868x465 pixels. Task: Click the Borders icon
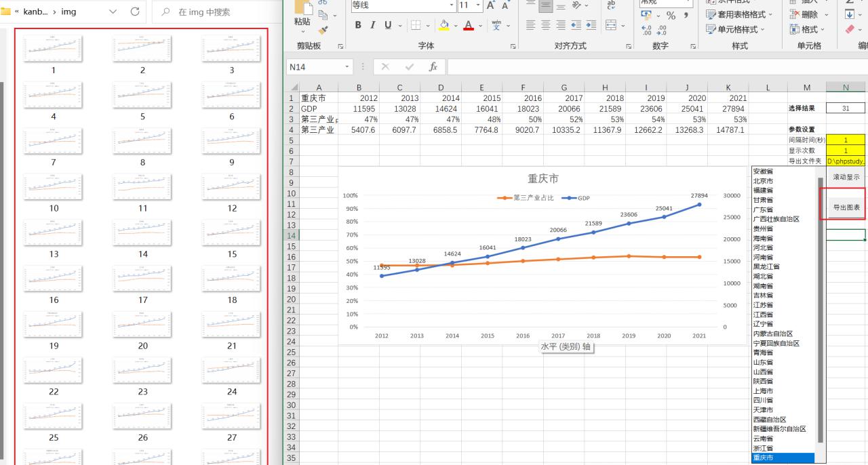(415, 25)
